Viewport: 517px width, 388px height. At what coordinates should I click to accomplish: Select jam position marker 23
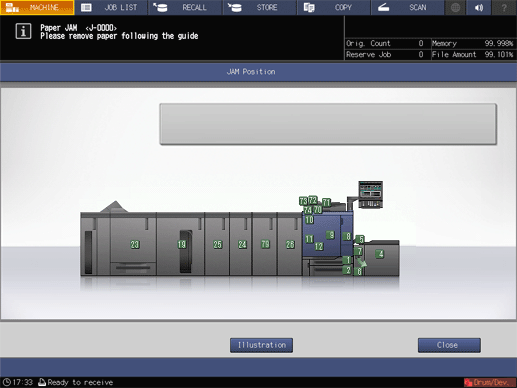pyautogui.click(x=135, y=244)
